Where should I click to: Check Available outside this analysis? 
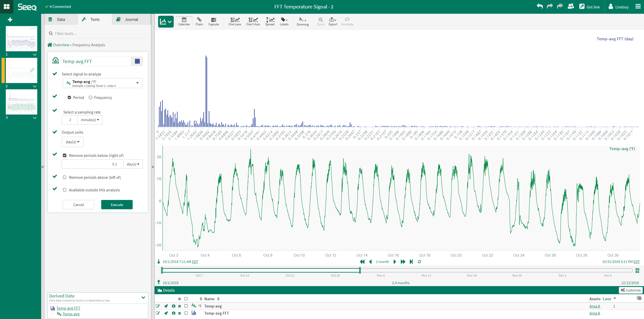[65, 190]
